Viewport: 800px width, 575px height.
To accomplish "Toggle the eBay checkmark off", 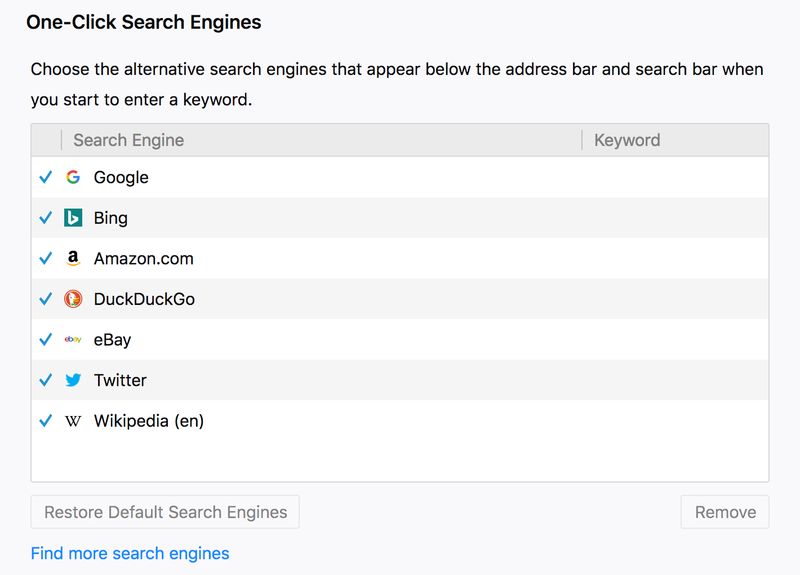I will (46, 339).
